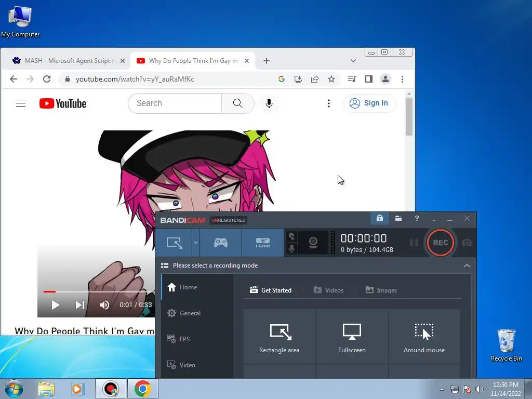Choose Fullscreen recording mode
The image size is (532, 399).
pos(352,337)
